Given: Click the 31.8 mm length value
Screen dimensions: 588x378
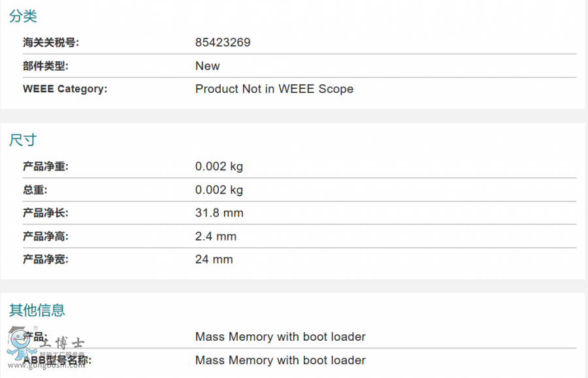Looking at the screenshot, I should pos(219,213).
